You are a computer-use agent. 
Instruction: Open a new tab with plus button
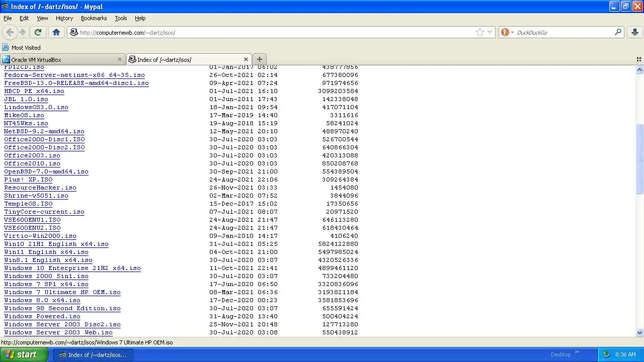[259, 59]
